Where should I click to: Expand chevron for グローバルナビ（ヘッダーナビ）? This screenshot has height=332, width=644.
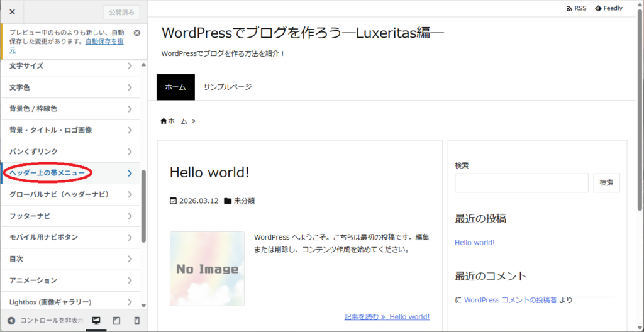pyautogui.click(x=130, y=195)
